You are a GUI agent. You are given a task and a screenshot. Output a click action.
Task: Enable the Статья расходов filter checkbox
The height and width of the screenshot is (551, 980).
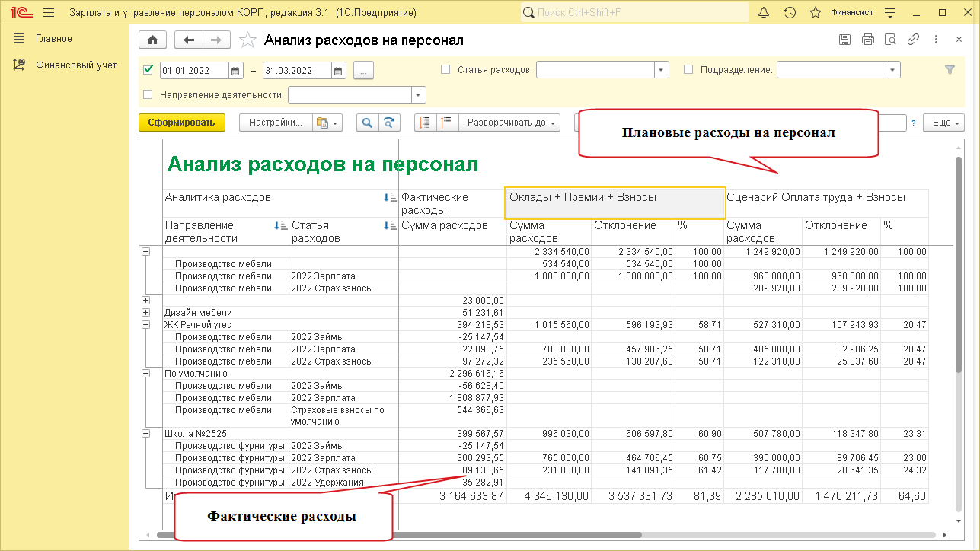(445, 70)
